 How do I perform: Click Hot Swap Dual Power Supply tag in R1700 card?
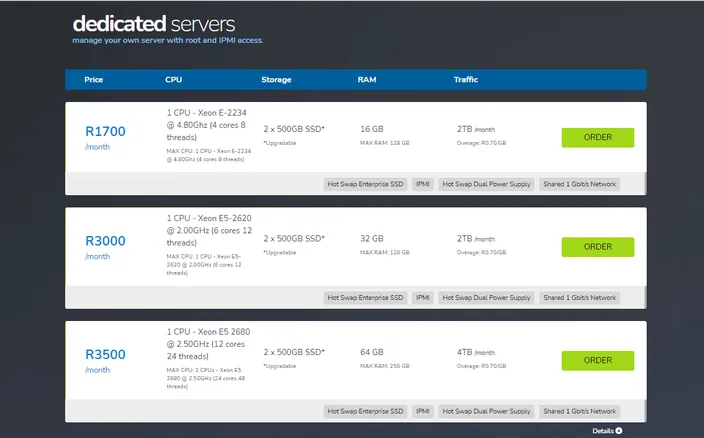[486, 184]
